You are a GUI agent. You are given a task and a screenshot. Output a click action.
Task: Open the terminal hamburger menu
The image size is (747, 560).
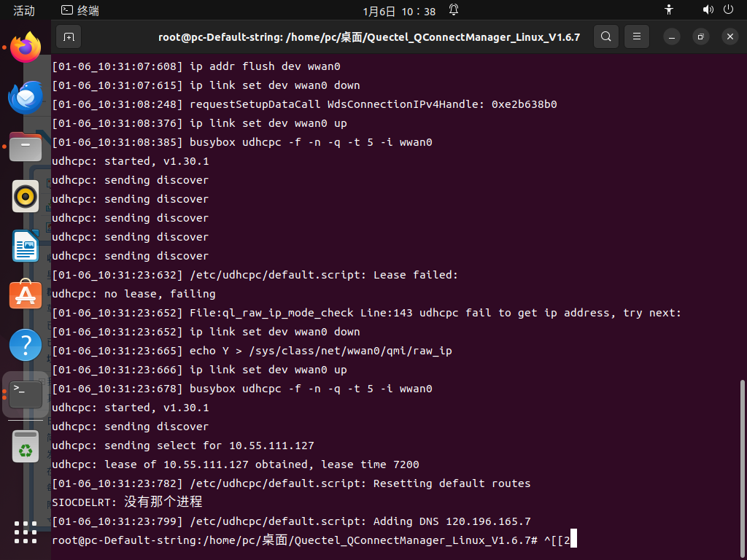pyautogui.click(x=636, y=36)
